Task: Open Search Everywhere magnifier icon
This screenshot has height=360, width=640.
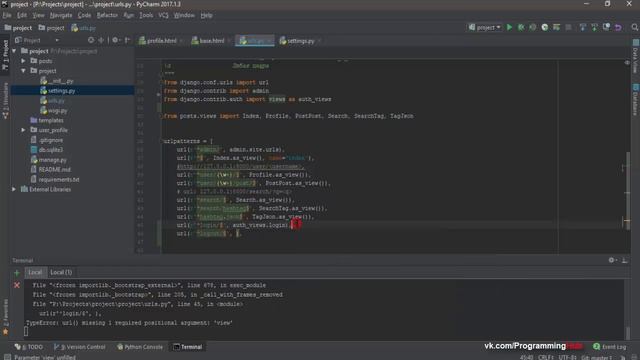Action: click(x=634, y=27)
